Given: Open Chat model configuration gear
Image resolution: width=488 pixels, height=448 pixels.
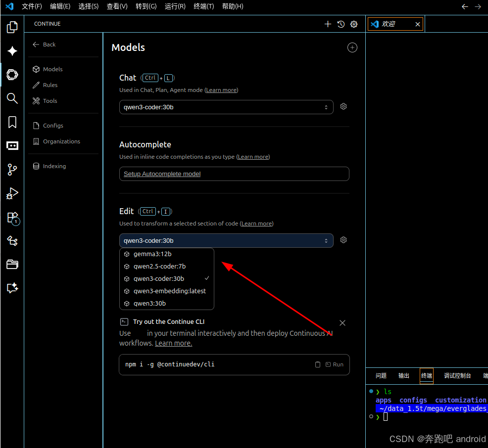Looking at the screenshot, I should (343, 106).
